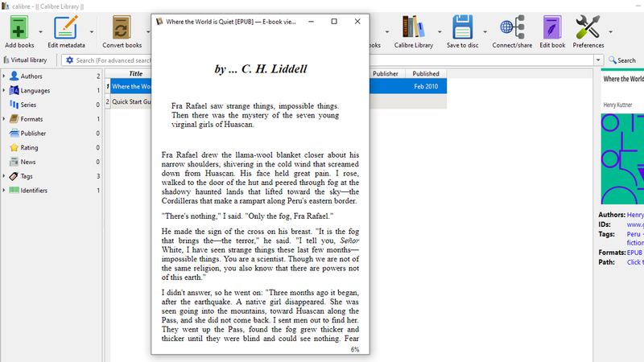Expand the Tags category arrow
Image resolution: width=644 pixels, height=362 pixels.
click(4, 176)
